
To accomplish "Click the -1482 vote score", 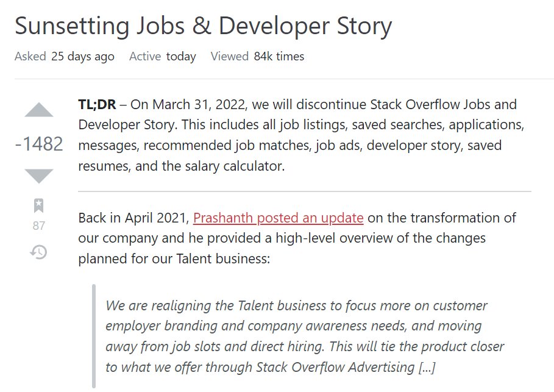I will (x=39, y=143).
